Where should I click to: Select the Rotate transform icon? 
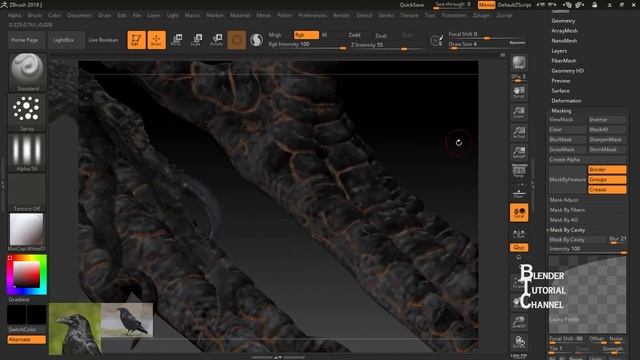click(216, 40)
